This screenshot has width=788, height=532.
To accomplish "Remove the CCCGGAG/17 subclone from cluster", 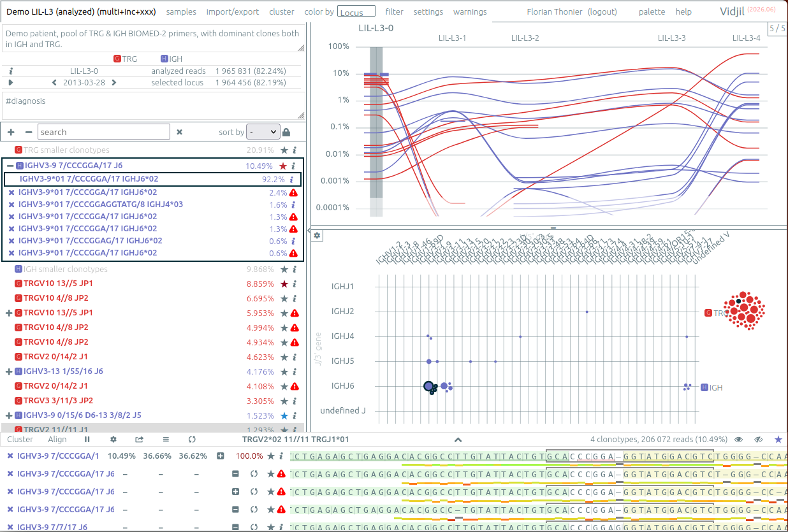I will (11, 241).
